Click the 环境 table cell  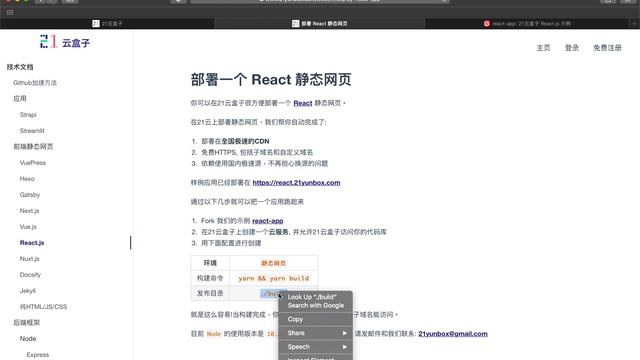210,263
